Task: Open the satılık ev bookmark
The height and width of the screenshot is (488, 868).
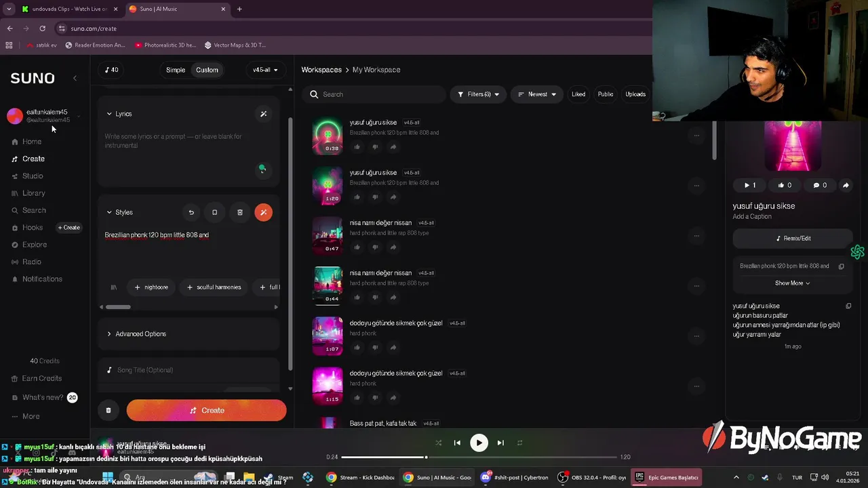Action: [41, 45]
